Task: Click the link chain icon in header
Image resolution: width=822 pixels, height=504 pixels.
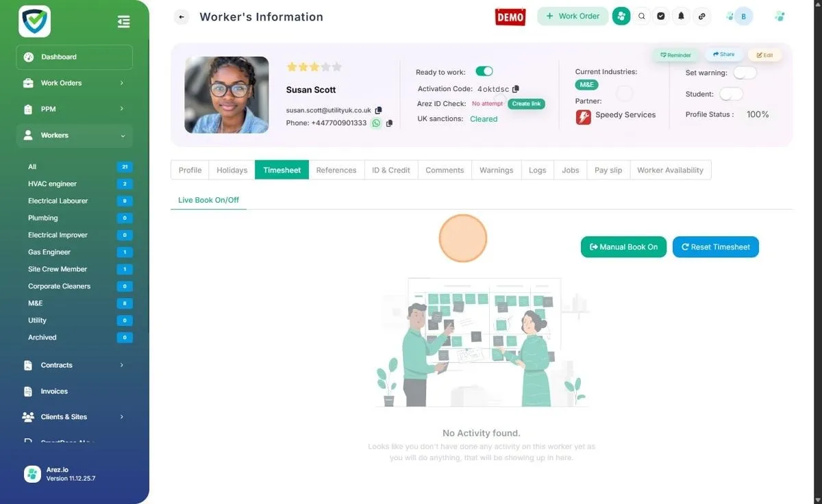Action: click(701, 16)
